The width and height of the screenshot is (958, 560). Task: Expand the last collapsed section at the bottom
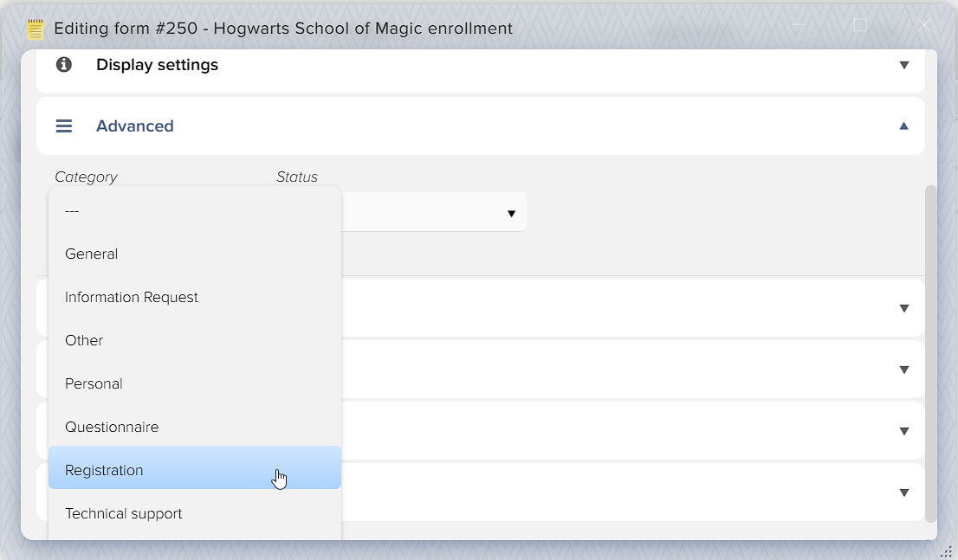903,492
